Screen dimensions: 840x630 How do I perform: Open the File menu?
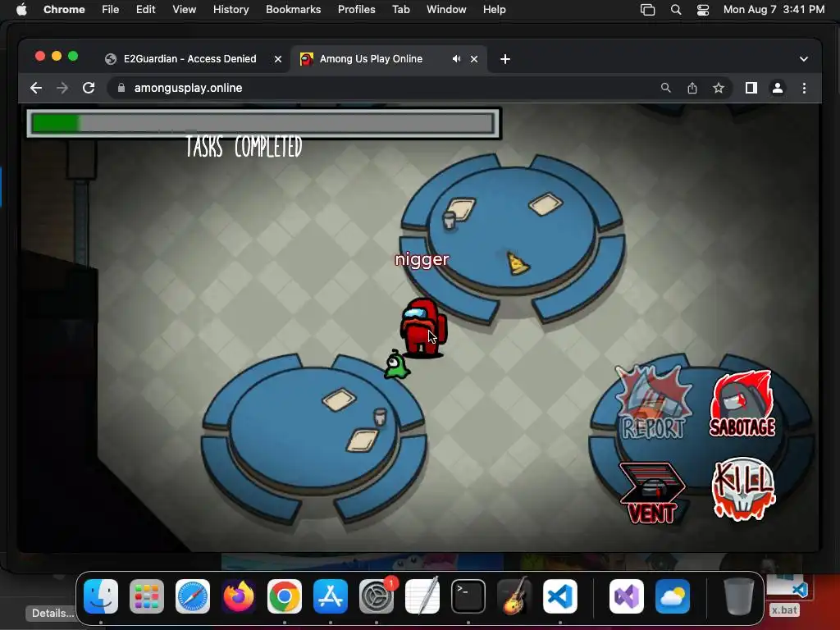(x=111, y=10)
